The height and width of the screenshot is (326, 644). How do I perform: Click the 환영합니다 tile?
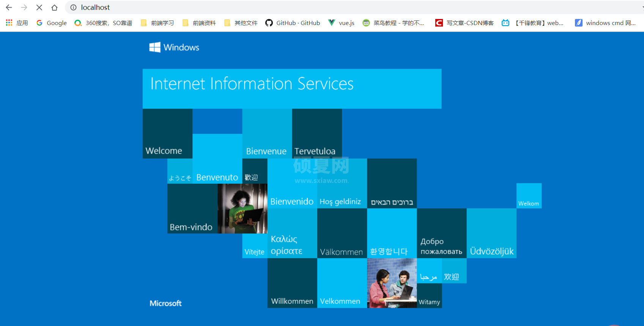coord(392,233)
